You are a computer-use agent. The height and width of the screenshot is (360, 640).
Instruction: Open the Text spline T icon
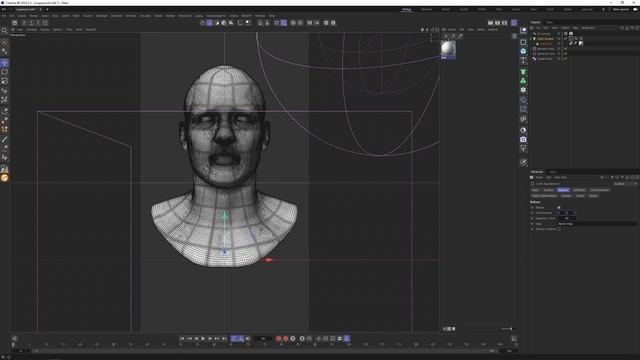(x=523, y=60)
